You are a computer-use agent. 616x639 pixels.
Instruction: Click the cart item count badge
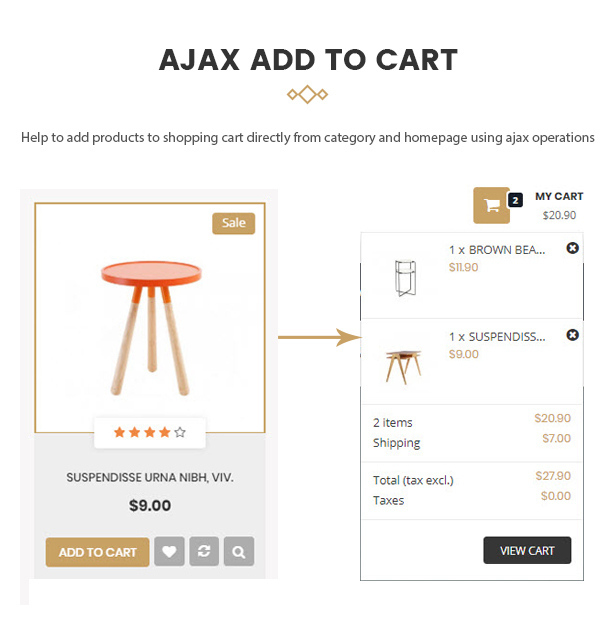coord(515,200)
